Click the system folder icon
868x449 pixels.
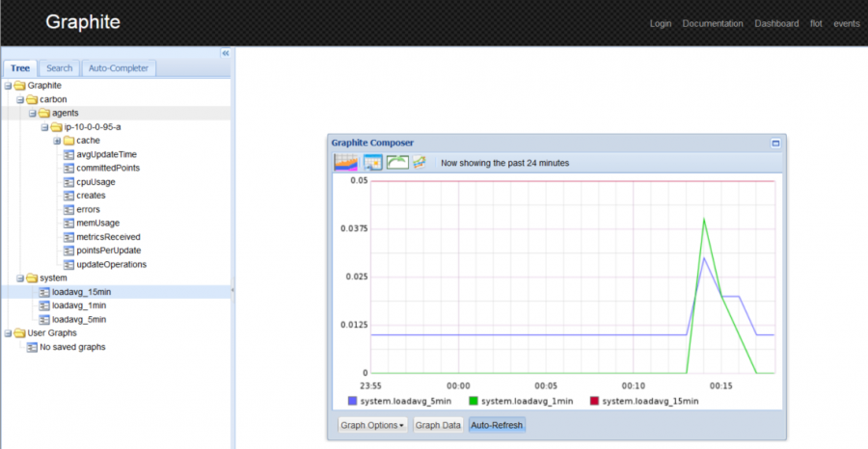[x=32, y=278]
